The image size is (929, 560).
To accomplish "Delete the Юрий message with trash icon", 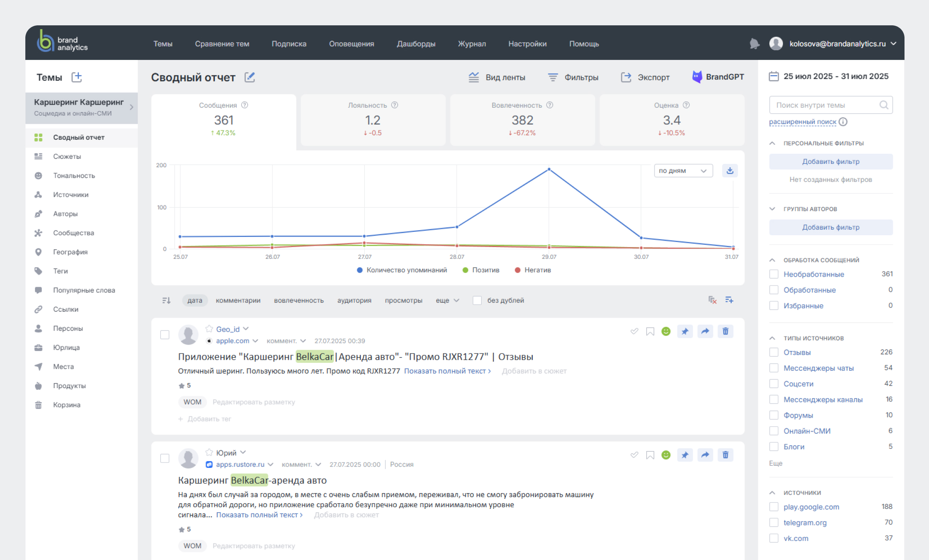I will click(x=725, y=455).
